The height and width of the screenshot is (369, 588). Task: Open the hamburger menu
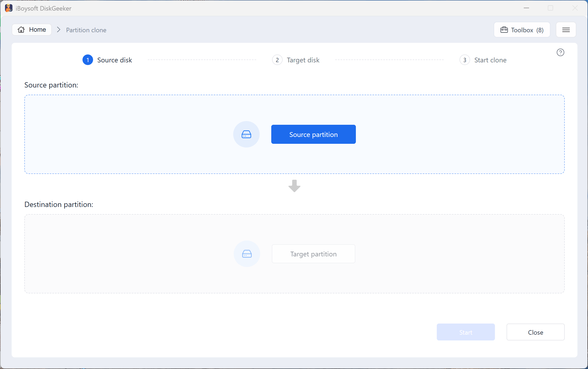566,30
